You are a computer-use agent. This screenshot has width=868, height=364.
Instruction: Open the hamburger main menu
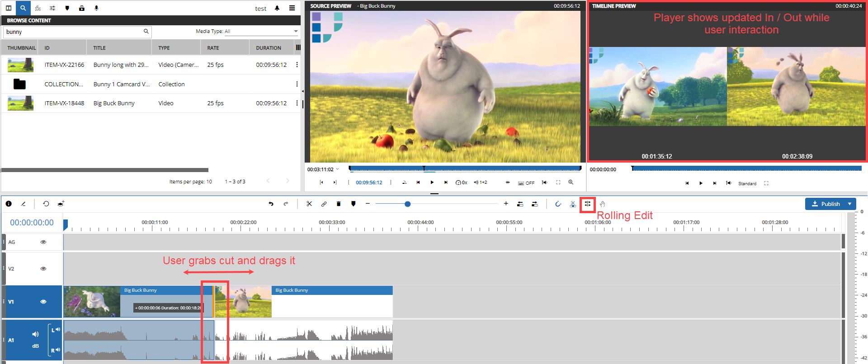click(x=292, y=8)
